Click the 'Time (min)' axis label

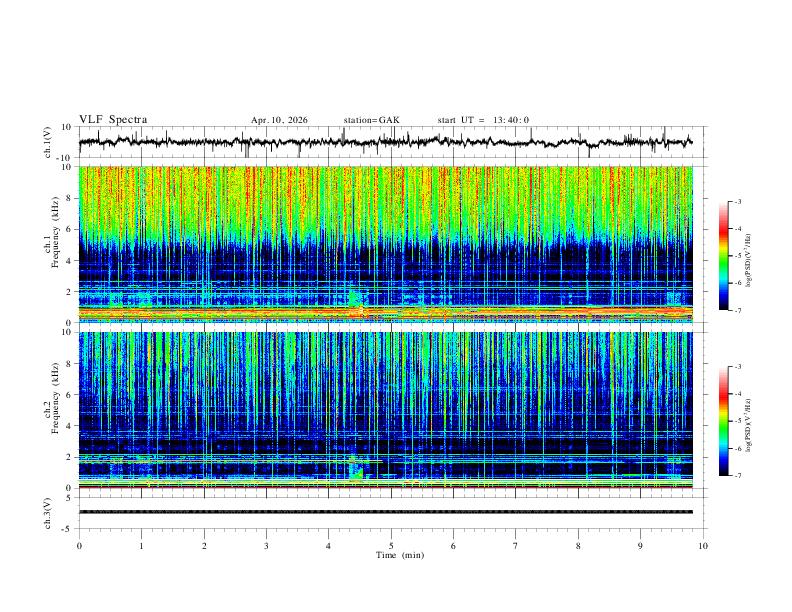(400, 555)
